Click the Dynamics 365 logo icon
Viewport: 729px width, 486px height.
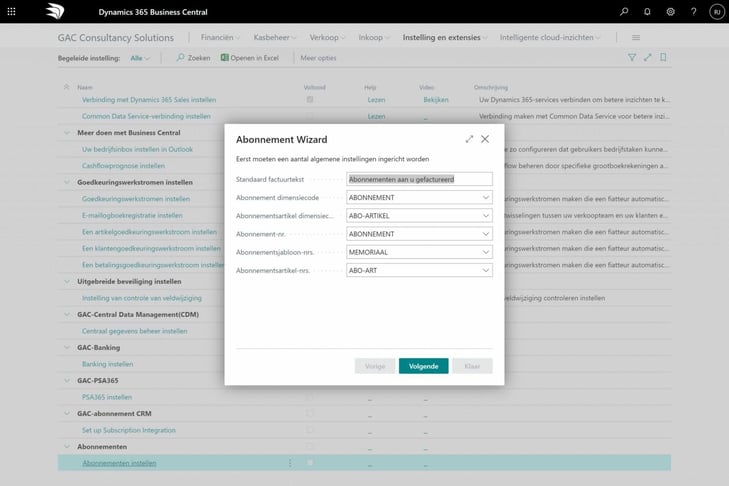pyautogui.click(x=55, y=11)
